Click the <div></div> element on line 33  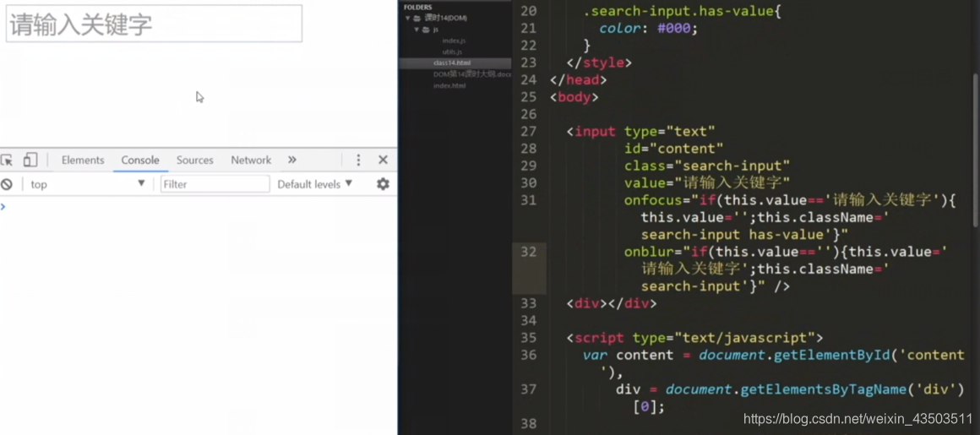[x=612, y=304]
